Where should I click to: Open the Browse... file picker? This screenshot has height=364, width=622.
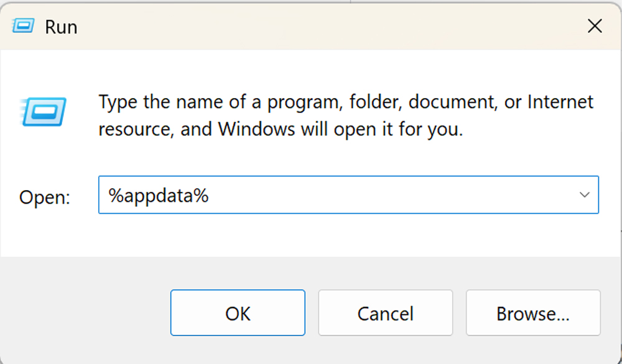tap(533, 313)
